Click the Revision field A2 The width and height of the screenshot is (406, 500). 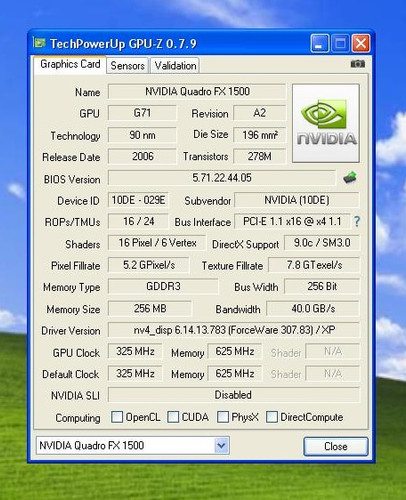260,113
